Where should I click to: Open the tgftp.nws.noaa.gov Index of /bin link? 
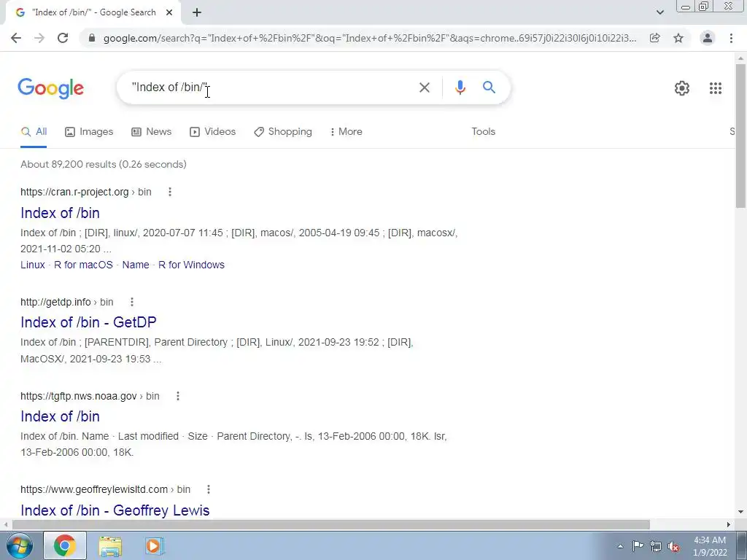[x=60, y=416]
